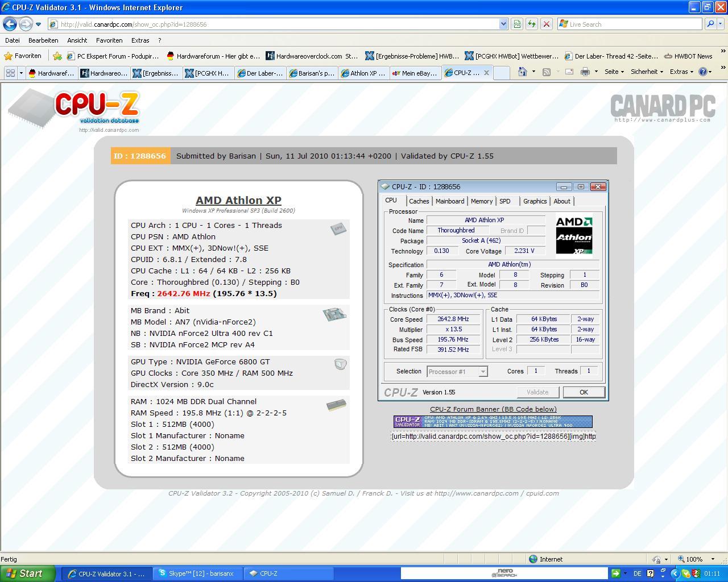This screenshot has width=728, height=582.
Task: Start search with the magnifier icon
Action: [x=710, y=24]
